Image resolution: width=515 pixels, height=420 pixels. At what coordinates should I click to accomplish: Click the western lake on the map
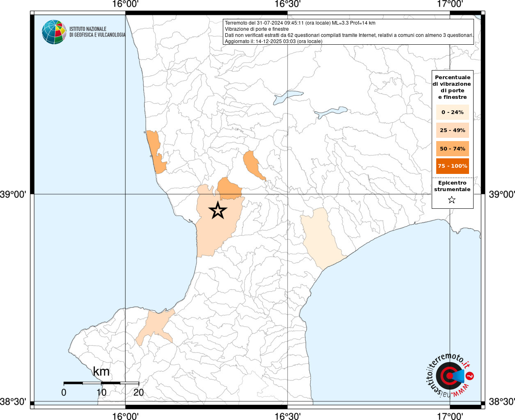click(288, 97)
